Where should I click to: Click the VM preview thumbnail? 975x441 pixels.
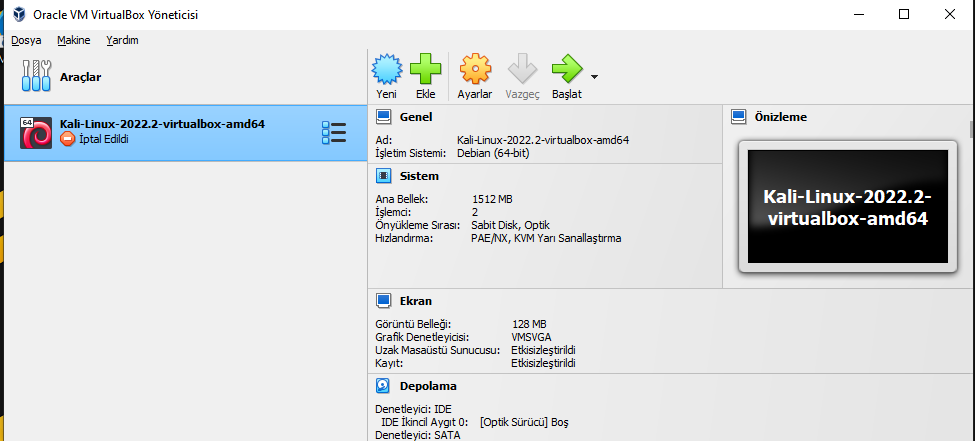tap(848, 207)
